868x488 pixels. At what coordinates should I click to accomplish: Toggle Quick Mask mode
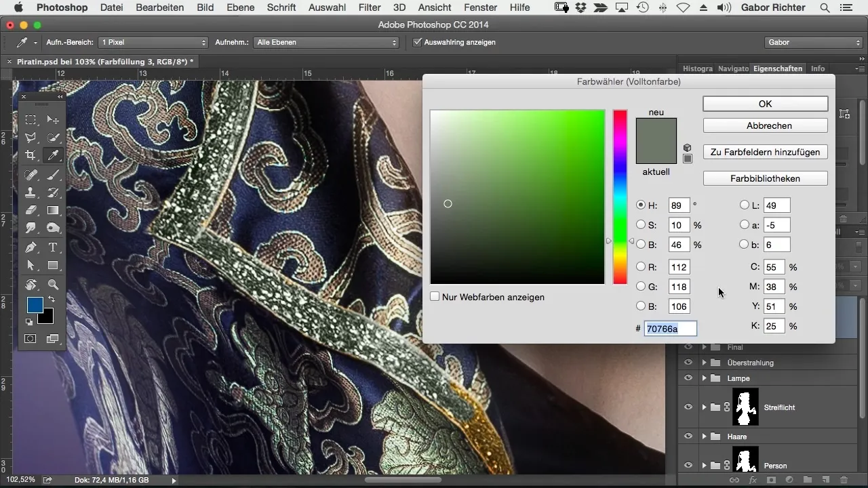[31, 338]
